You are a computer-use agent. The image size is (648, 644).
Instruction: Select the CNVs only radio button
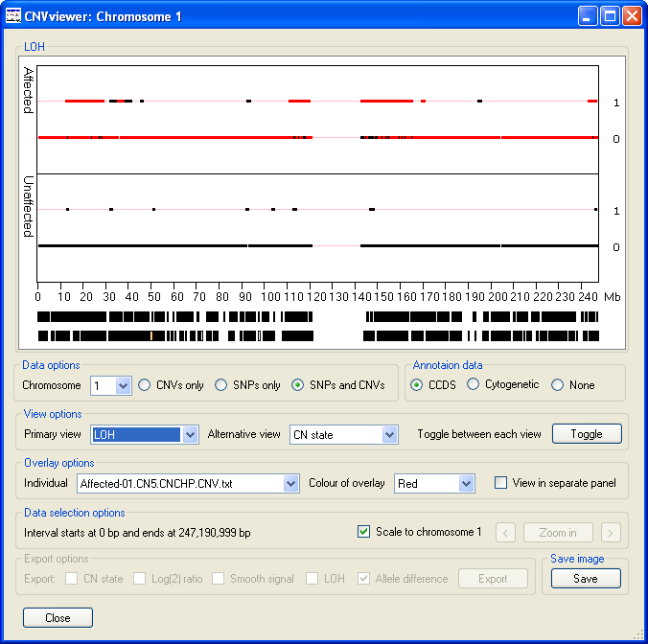click(x=144, y=385)
